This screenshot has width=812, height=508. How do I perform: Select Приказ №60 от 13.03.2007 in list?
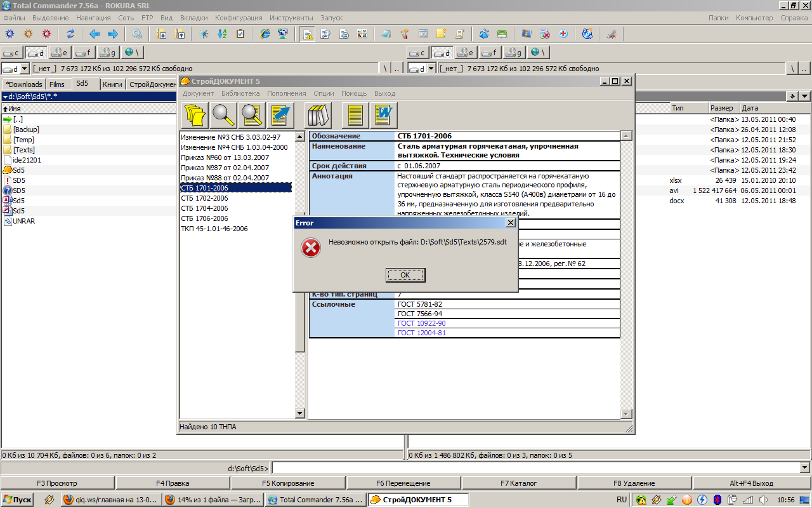(x=225, y=157)
